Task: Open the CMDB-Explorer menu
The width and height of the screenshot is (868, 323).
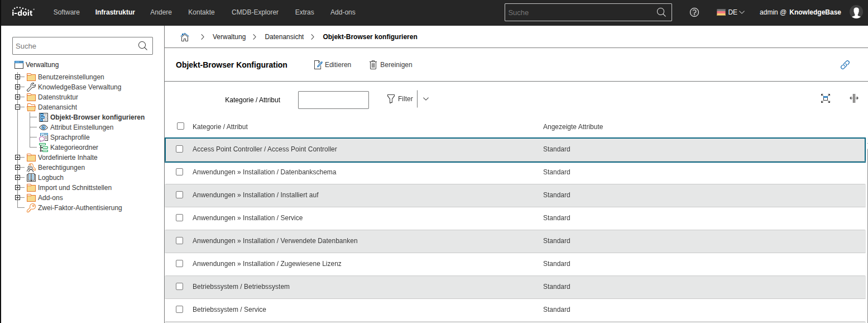Action: 255,12
